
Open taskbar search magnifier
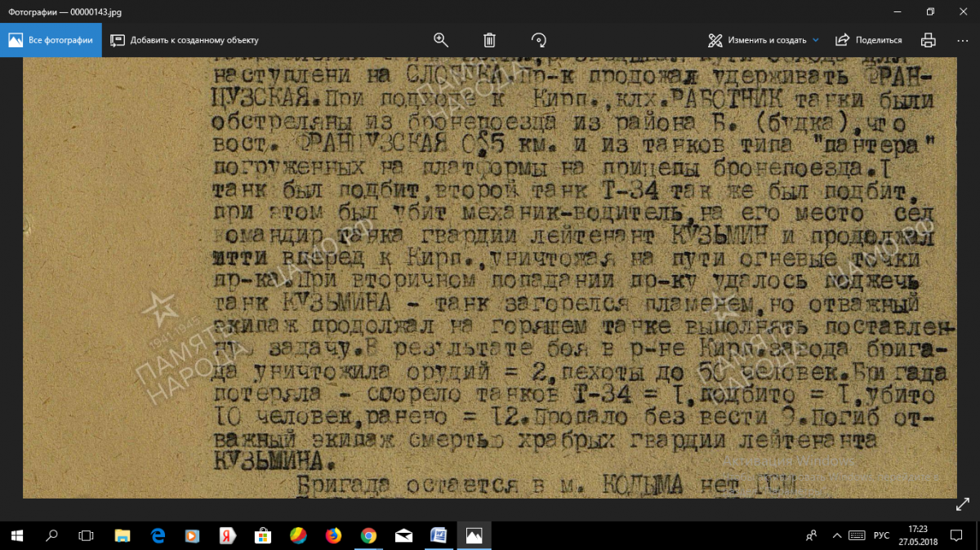(51, 535)
